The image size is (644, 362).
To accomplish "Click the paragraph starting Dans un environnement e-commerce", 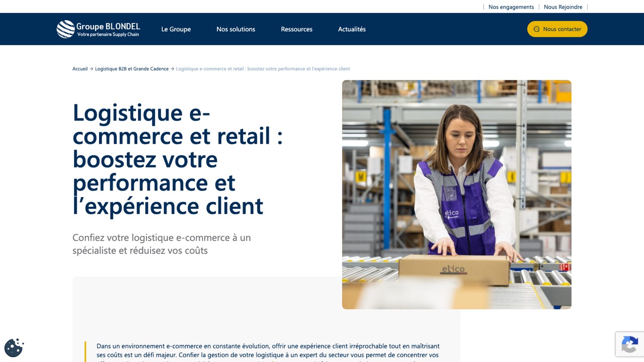I will click(268, 352).
